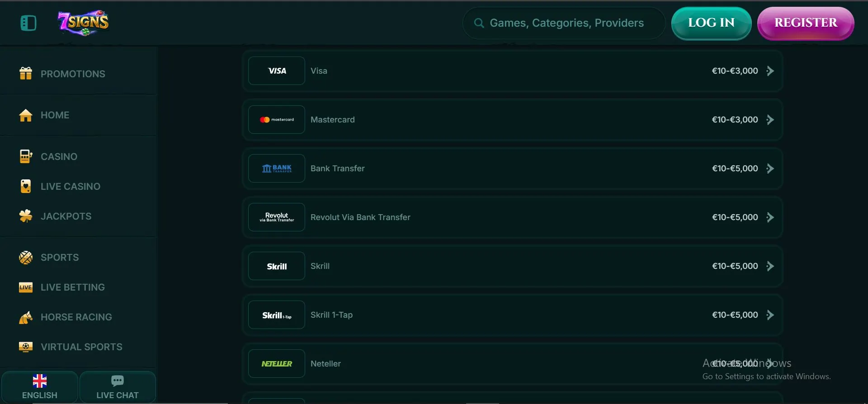This screenshot has height=404, width=868.
Task: Expand the Skrill payment row chevron
Action: (x=770, y=266)
